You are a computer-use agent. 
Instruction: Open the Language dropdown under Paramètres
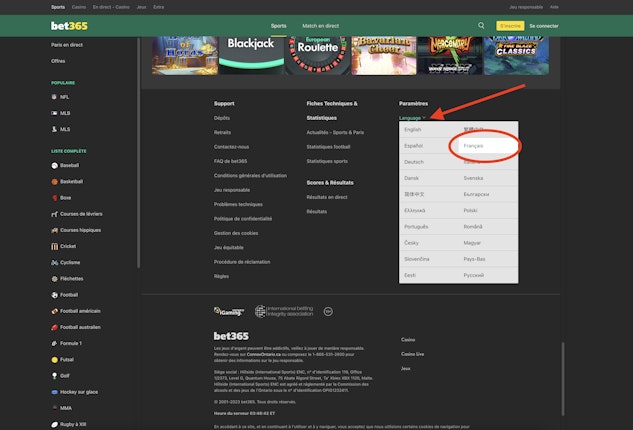[x=412, y=118]
